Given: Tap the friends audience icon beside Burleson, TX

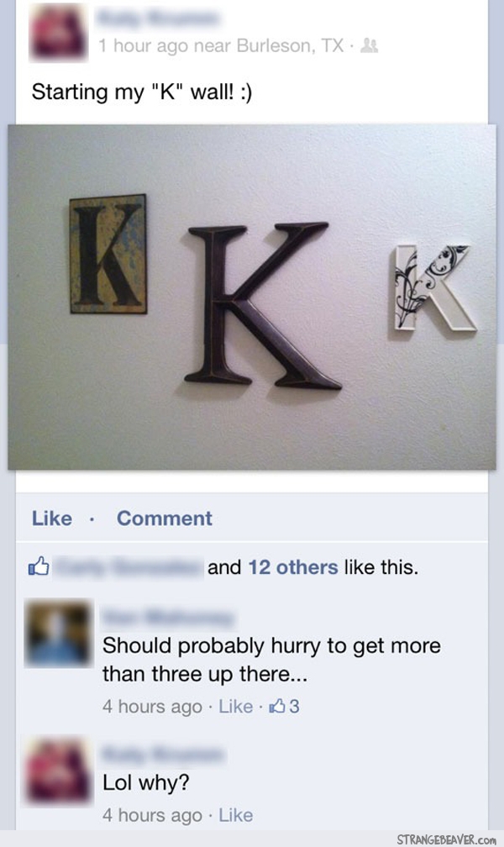Looking at the screenshot, I should click(x=369, y=46).
